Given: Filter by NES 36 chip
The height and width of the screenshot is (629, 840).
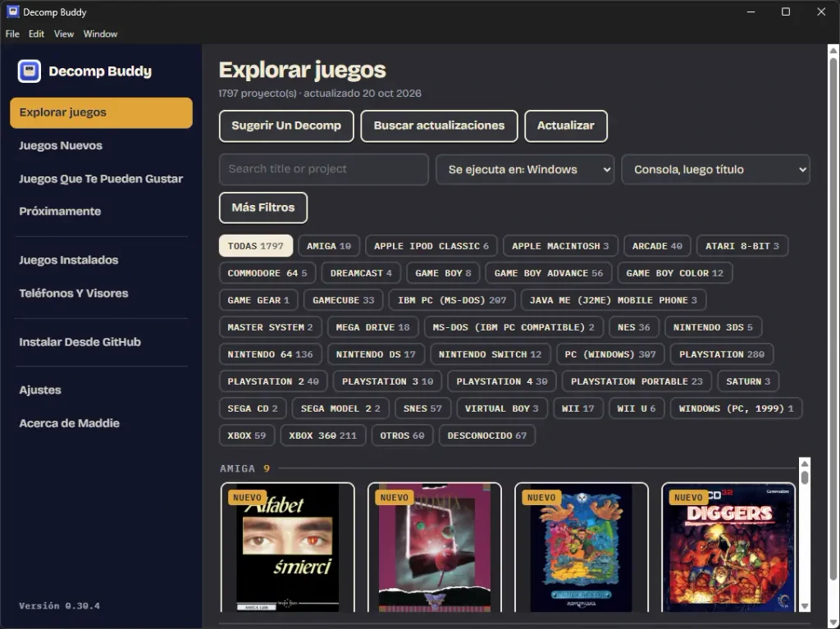Looking at the screenshot, I should (634, 327).
